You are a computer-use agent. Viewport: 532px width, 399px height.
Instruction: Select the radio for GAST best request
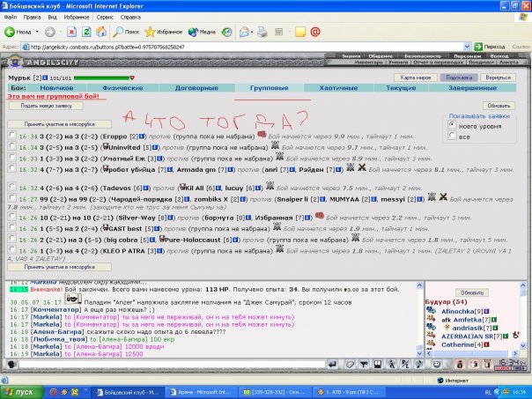(x=12, y=227)
